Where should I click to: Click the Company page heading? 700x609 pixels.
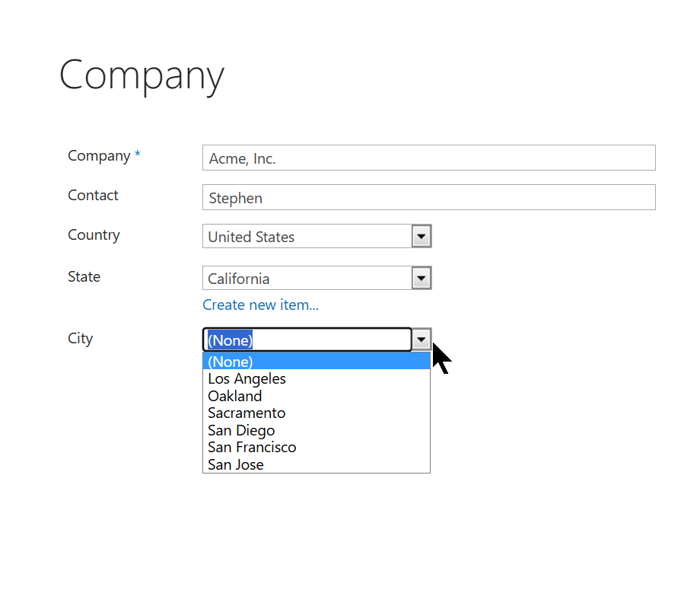pos(142,76)
